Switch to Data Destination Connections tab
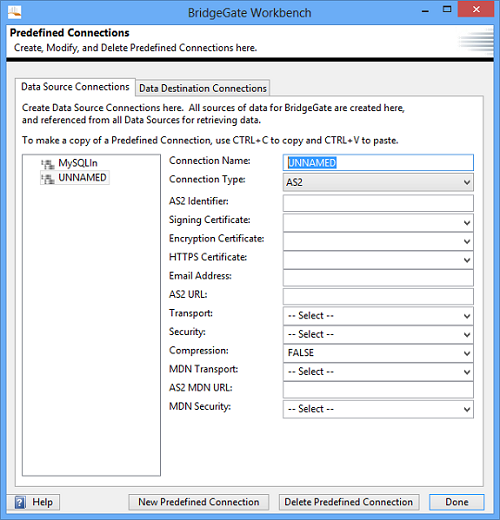This screenshot has width=500, height=520. [x=203, y=88]
